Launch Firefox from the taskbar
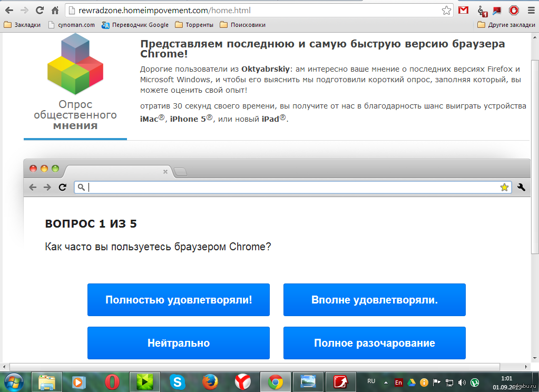539x392 pixels. 210,381
